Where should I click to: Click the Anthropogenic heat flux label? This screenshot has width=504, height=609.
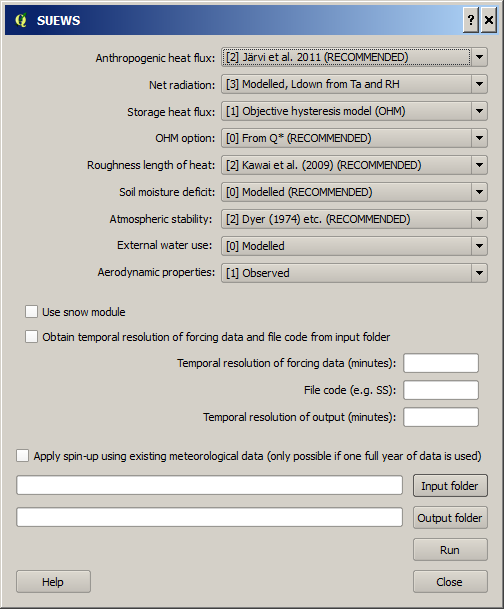click(155, 58)
